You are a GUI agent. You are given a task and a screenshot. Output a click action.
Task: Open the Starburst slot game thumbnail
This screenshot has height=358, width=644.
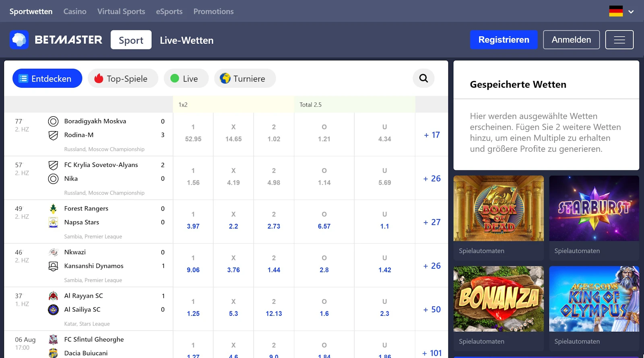coord(594,208)
